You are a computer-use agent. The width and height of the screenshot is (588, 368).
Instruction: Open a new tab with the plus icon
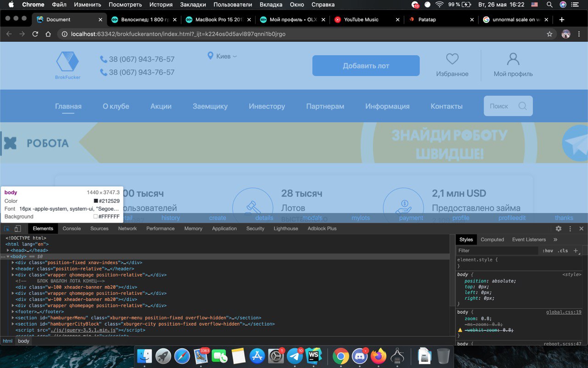coord(562,20)
